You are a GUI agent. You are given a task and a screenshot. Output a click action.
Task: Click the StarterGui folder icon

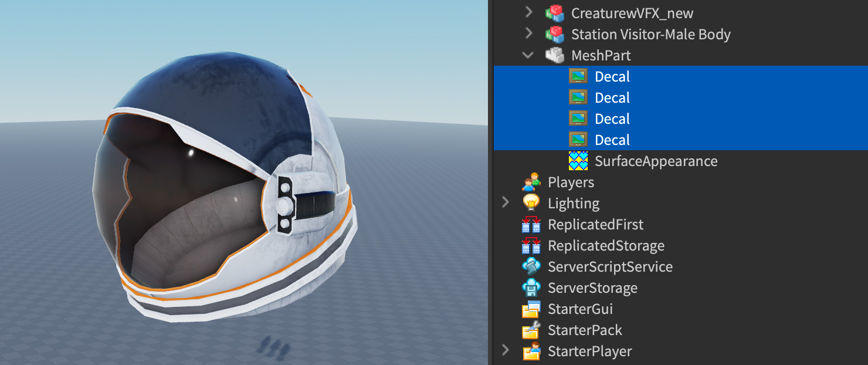tap(531, 309)
